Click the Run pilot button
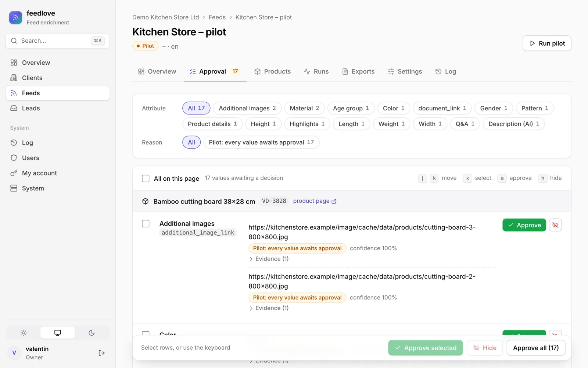 coord(547,43)
